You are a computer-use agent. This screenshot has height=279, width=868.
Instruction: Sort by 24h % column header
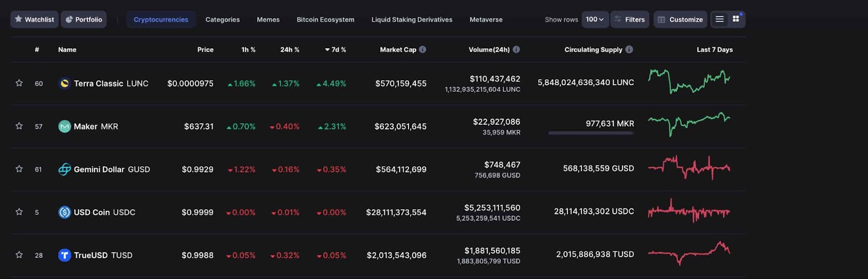(290, 49)
